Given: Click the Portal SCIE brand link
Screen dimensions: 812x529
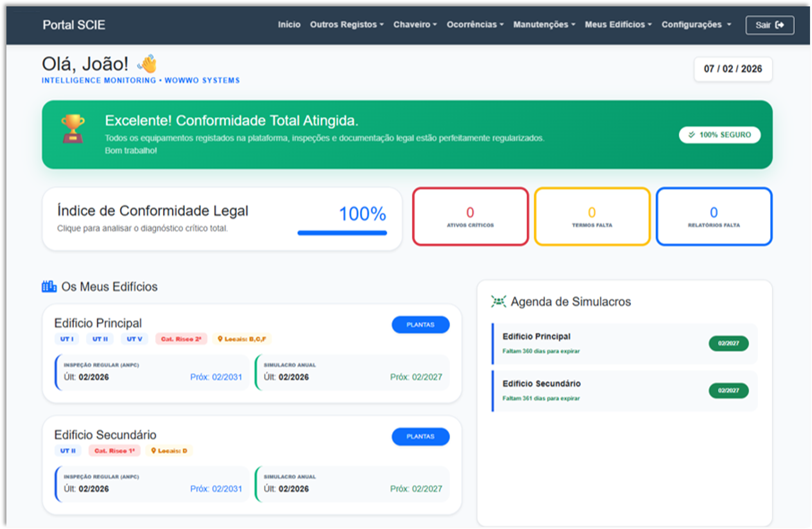Looking at the screenshot, I should [x=74, y=25].
